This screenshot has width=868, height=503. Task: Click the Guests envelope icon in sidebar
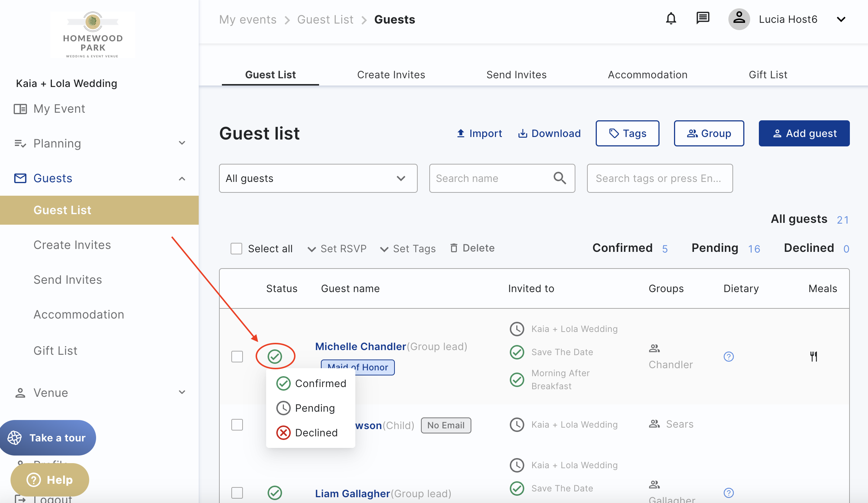pyautogui.click(x=20, y=178)
